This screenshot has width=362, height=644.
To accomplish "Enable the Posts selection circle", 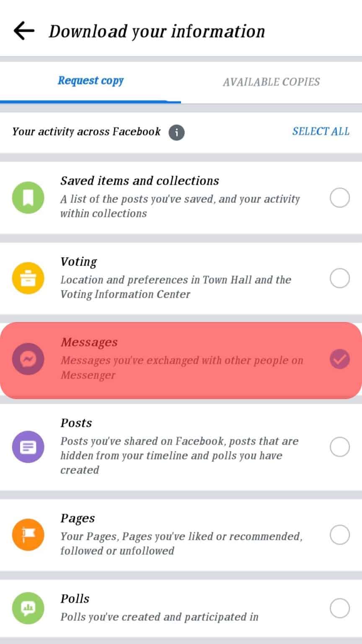I will pos(339,447).
